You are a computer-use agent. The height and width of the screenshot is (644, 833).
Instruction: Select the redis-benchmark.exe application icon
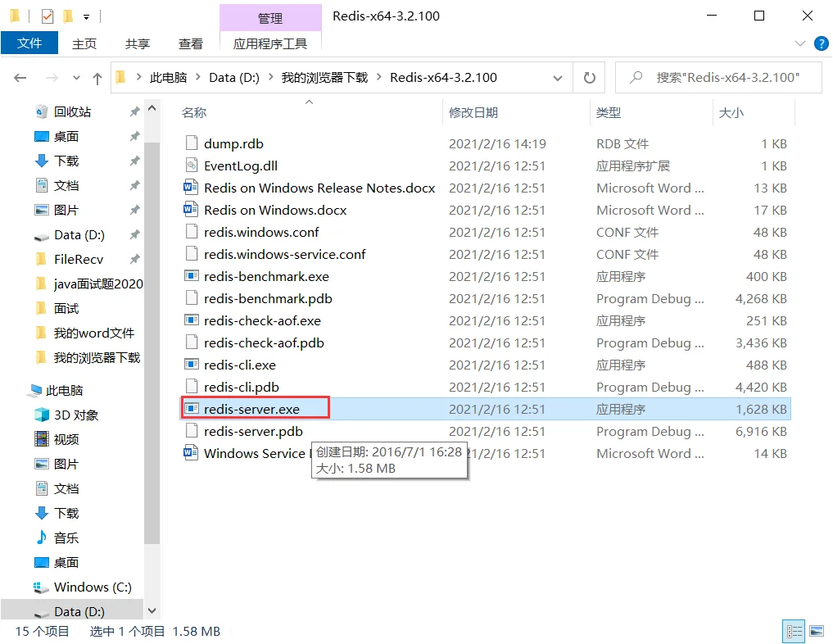191,276
